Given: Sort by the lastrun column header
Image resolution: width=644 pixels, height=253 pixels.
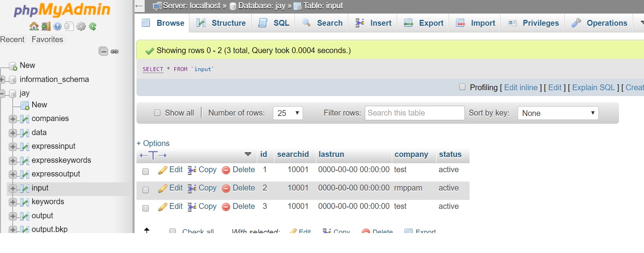Looking at the screenshot, I should pos(331,154).
